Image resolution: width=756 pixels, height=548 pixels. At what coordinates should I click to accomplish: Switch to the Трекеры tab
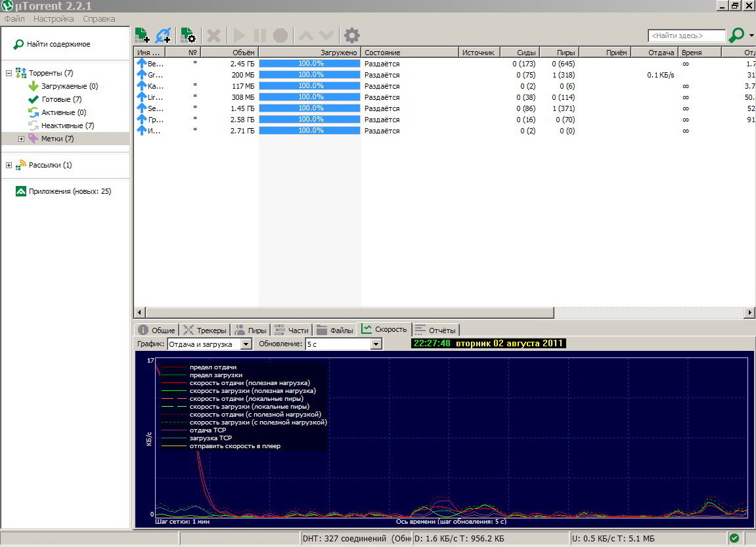(x=205, y=330)
